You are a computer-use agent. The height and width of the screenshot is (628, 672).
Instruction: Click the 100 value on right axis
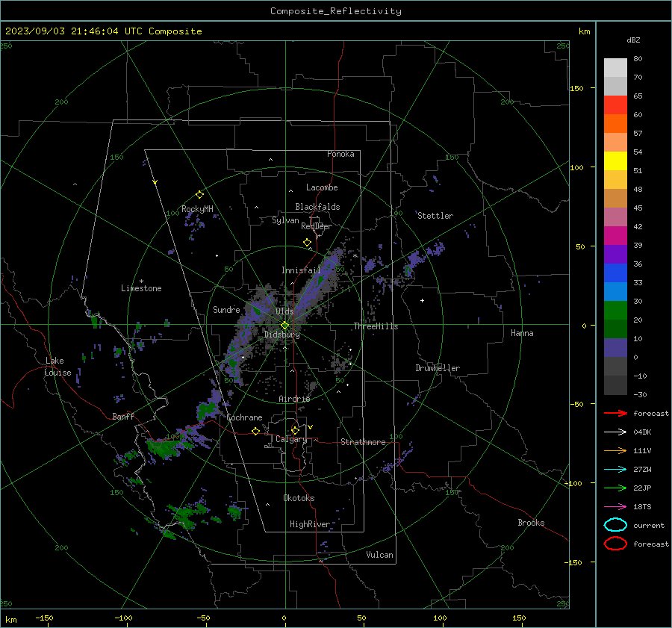pos(576,167)
